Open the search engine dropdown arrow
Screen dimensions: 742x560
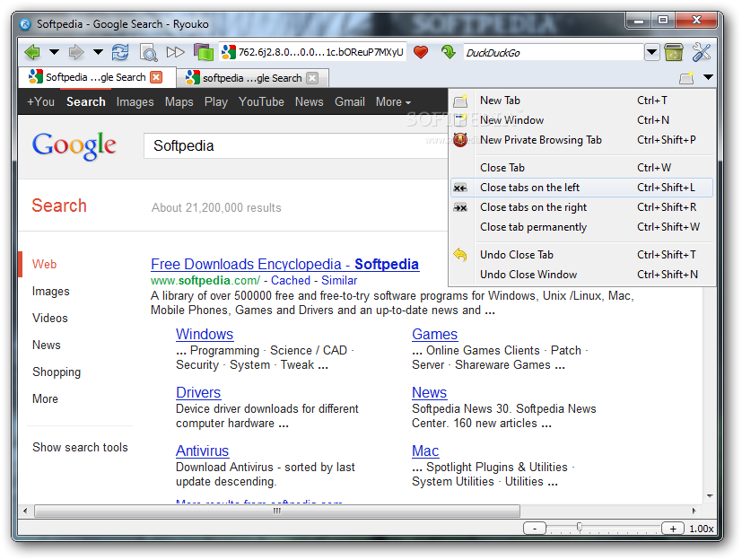tap(651, 53)
